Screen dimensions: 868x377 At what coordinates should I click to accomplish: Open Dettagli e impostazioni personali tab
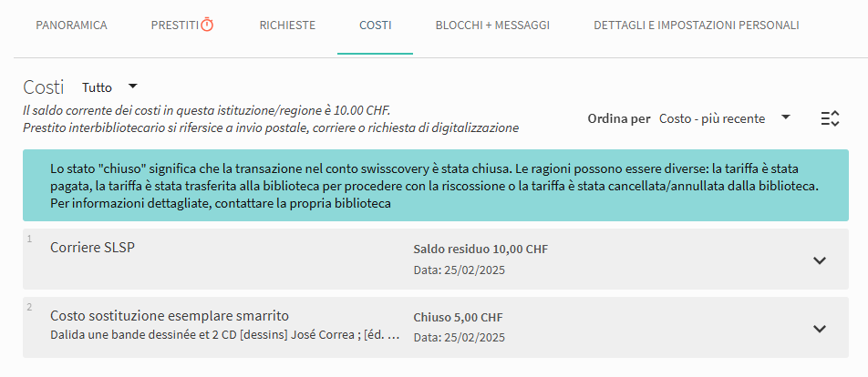697,25
